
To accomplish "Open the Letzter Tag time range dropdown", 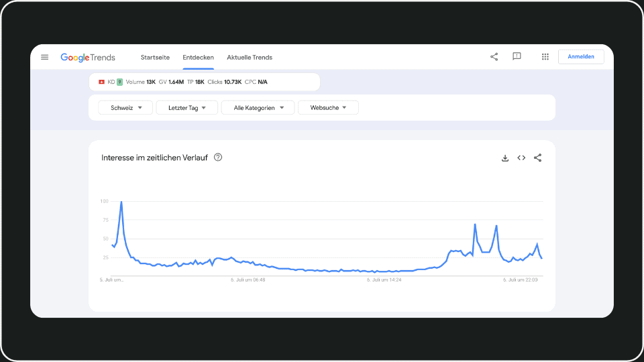I will tap(187, 107).
